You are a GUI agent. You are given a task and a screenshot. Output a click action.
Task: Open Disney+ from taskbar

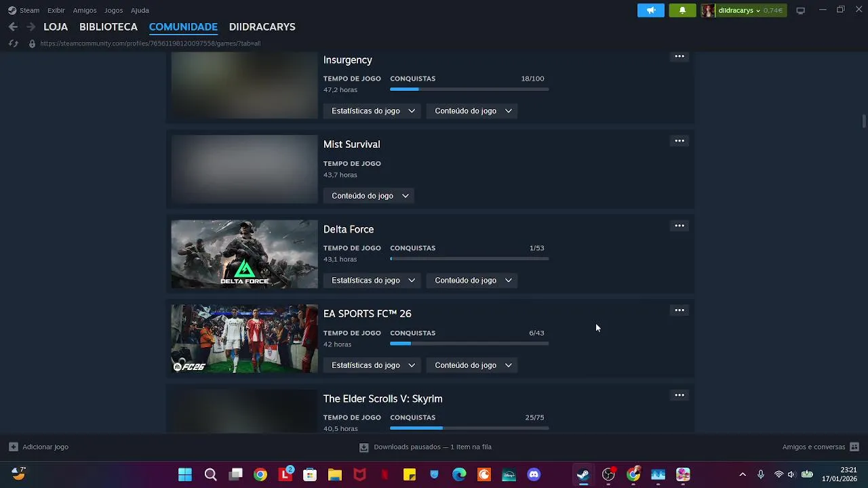tap(509, 474)
